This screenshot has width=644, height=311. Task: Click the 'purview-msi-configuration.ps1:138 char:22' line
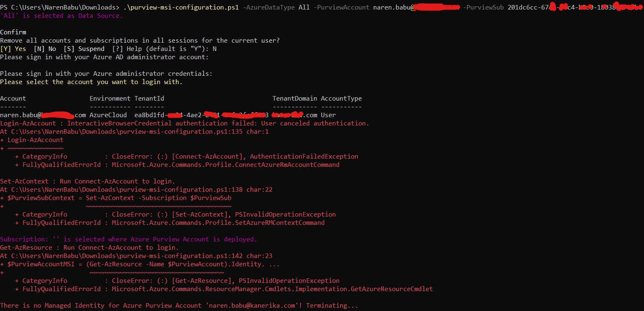tap(136, 190)
